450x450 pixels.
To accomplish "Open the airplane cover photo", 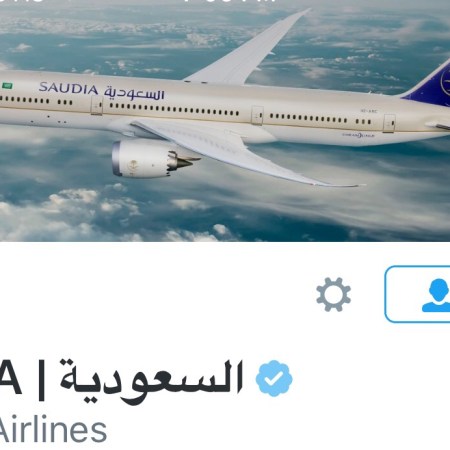I will [225, 121].
